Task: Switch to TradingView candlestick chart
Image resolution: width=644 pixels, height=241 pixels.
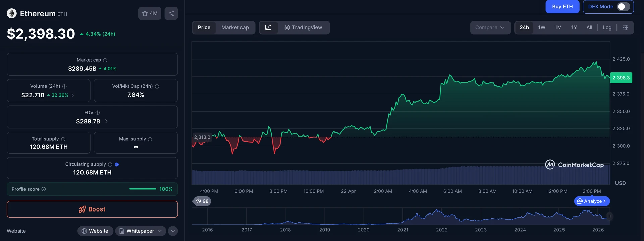Action: coord(303,27)
